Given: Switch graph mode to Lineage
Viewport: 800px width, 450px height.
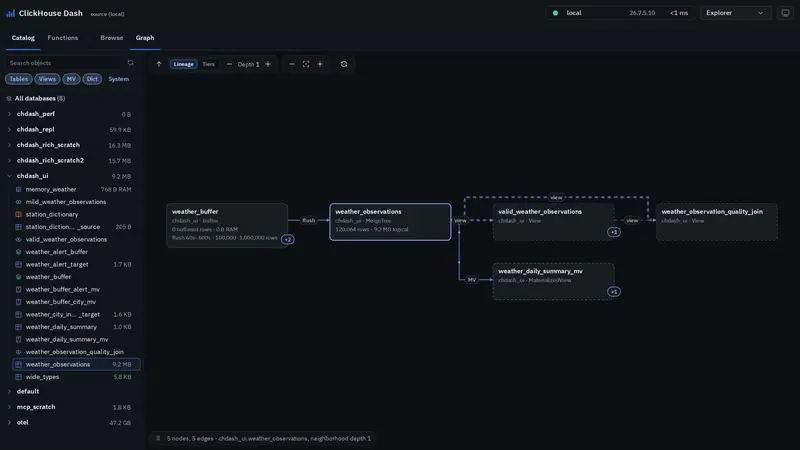Looking at the screenshot, I should click(184, 64).
